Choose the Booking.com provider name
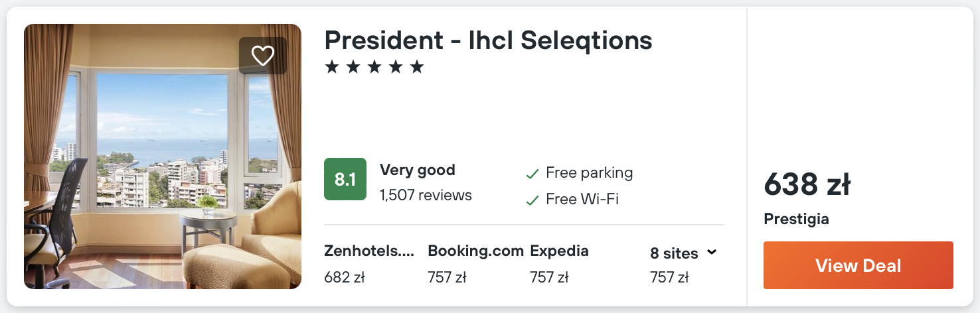980x313 pixels. [475, 251]
